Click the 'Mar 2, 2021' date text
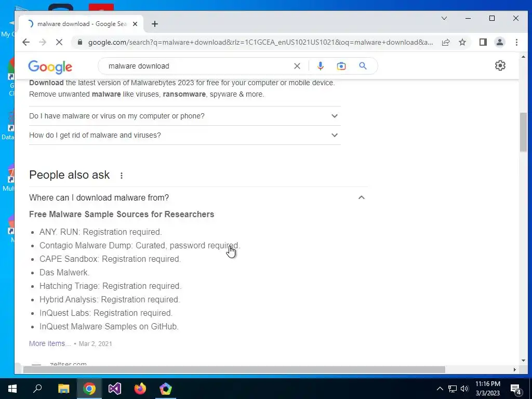This screenshot has width=532, height=399. [96, 344]
